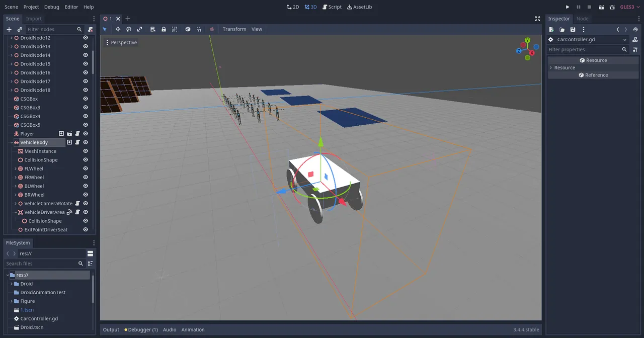The height and width of the screenshot is (338, 644).
Task: Lock the selected node using lock icon
Action: [164, 29]
